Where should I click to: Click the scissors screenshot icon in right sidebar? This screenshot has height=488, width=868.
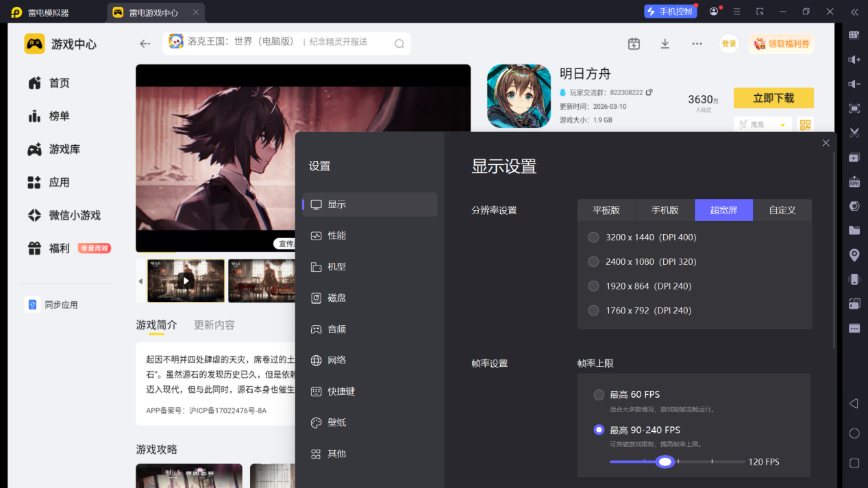coord(854,132)
